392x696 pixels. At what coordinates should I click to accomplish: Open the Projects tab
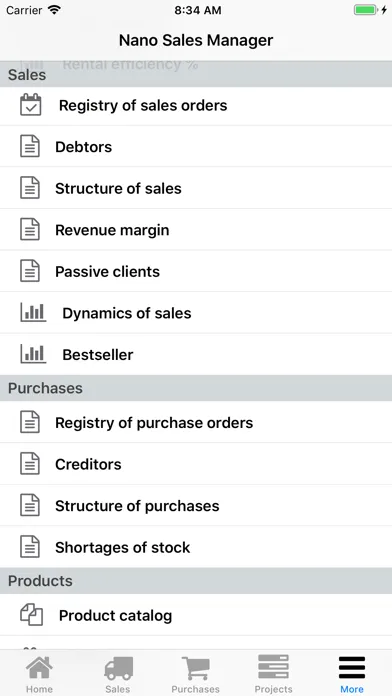pos(273,674)
